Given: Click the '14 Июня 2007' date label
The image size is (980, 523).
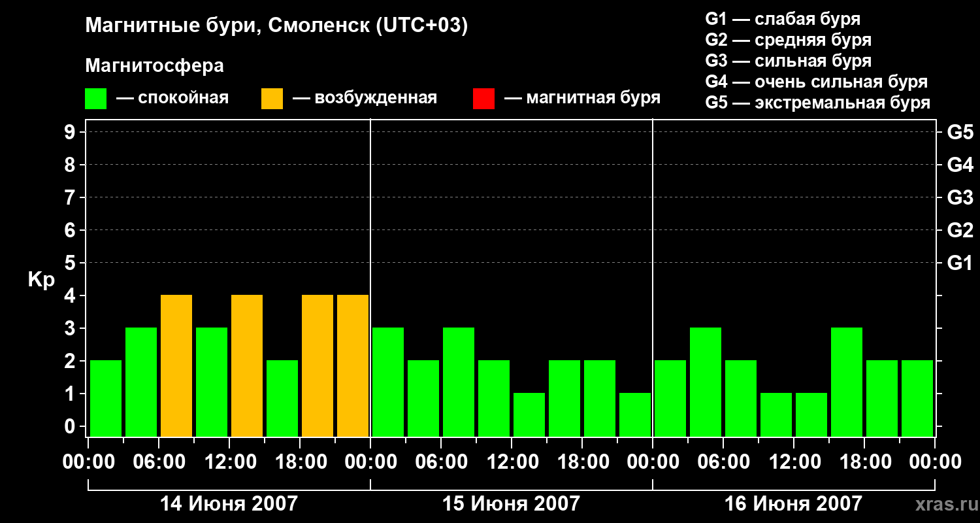Looking at the screenshot, I should point(229,504).
